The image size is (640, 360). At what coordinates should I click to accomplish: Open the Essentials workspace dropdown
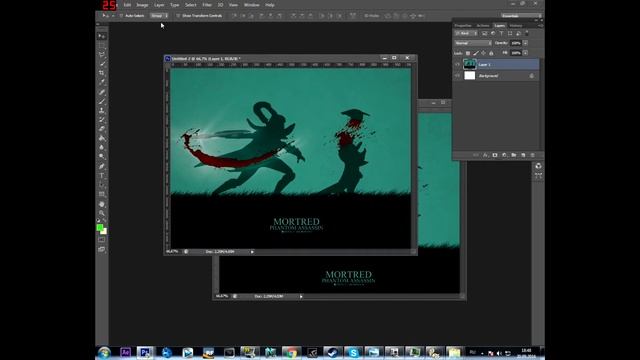[521, 16]
